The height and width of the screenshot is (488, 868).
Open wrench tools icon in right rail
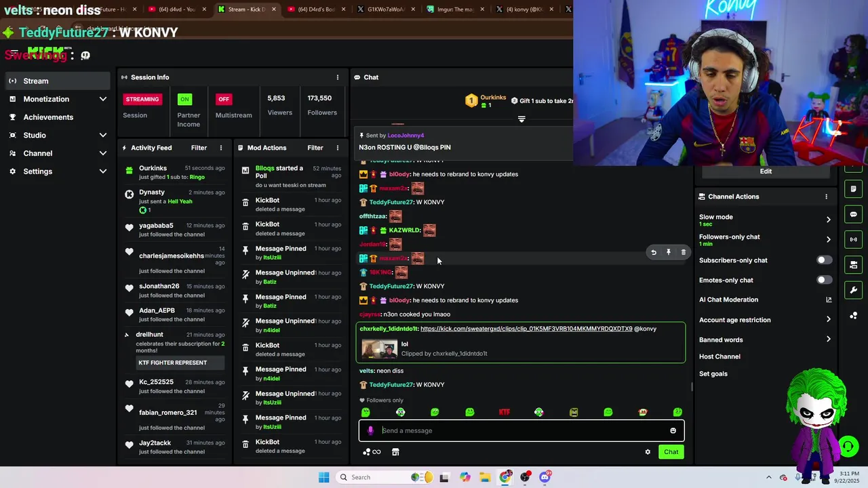[854, 290]
